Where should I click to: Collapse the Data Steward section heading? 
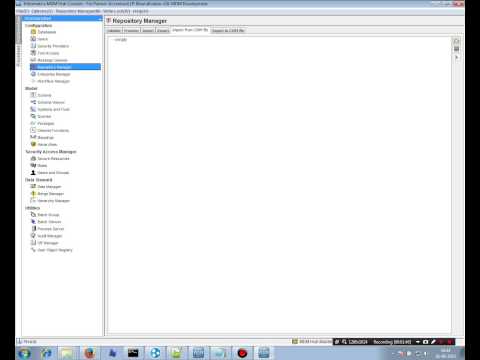coord(38,180)
